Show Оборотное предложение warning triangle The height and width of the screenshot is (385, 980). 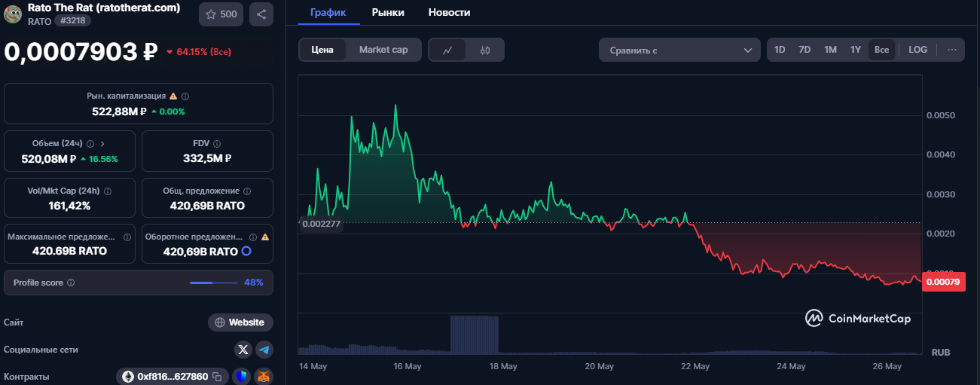264,237
